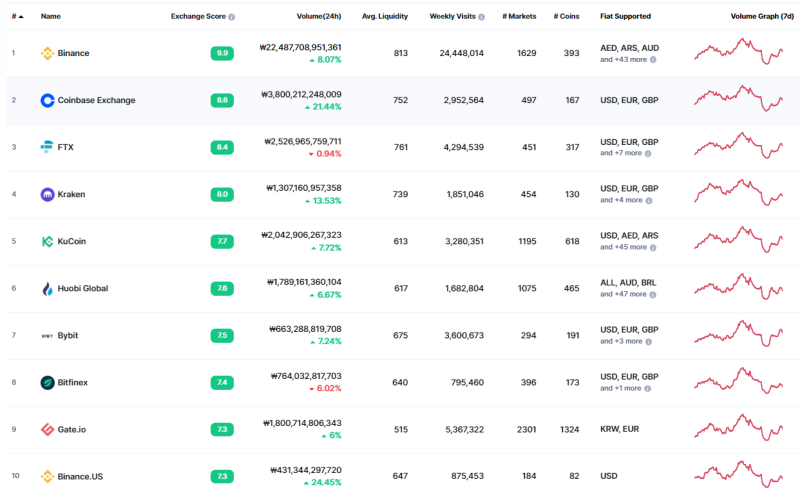Click Gate.io's 7d volume graph
The width and height of the screenshot is (800, 493).
pyautogui.click(x=738, y=428)
